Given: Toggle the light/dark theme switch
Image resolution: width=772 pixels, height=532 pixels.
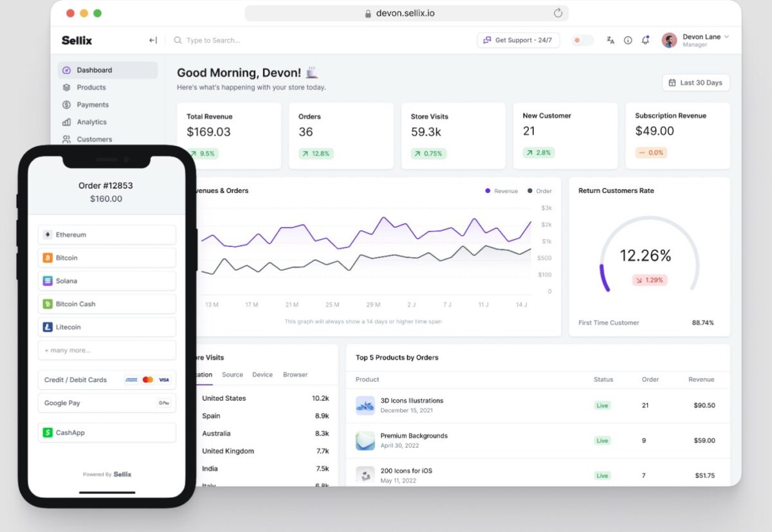Looking at the screenshot, I should point(581,40).
